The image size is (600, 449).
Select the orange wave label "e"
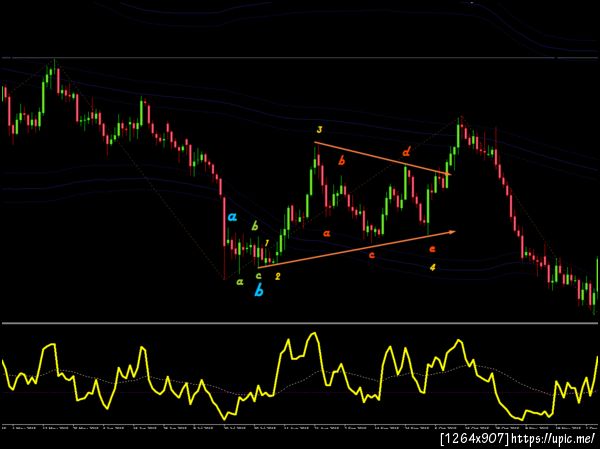pyautogui.click(x=432, y=249)
